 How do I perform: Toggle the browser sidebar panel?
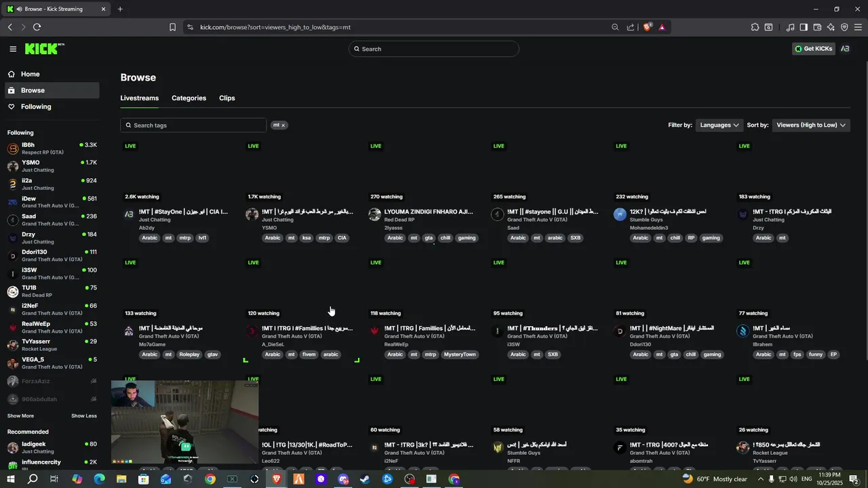pos(804,27)
